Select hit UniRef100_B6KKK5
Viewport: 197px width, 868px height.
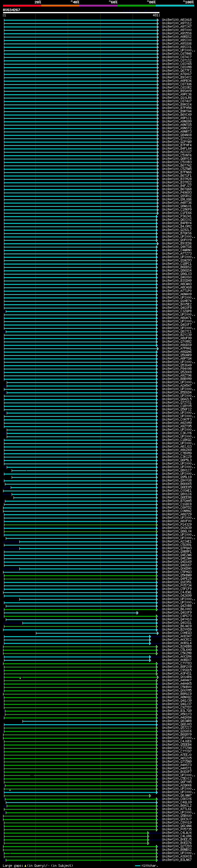[x=177, y=484]
